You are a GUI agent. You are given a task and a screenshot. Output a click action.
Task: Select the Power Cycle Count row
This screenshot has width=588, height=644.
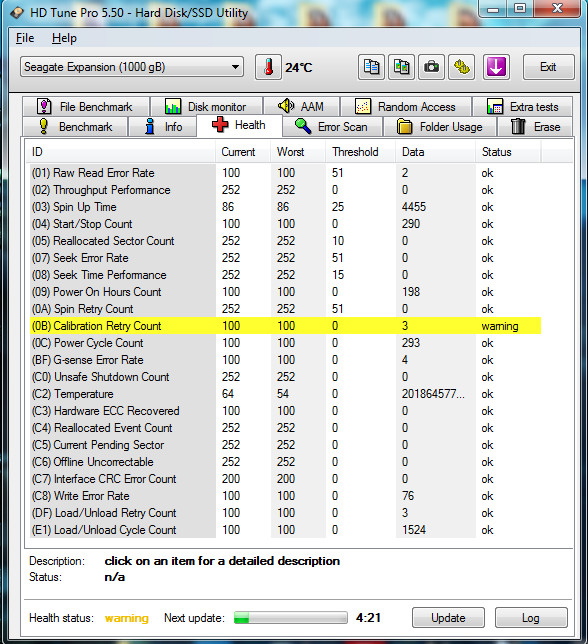tap(285, 343)
